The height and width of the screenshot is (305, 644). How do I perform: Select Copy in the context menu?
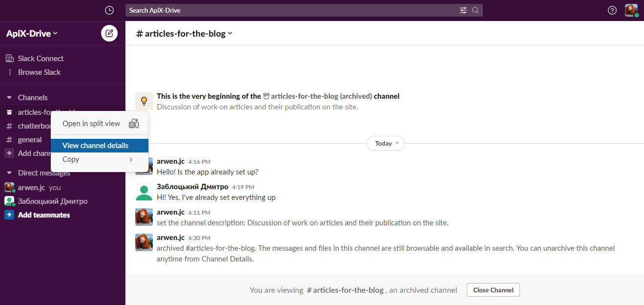point(100,159)
